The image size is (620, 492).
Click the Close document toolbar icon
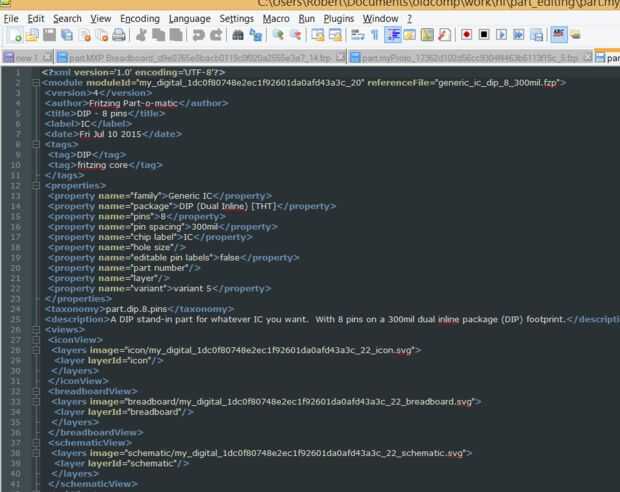point(85,35)
